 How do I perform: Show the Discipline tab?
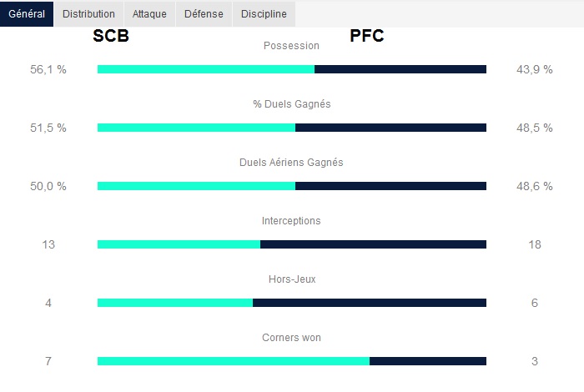click(x=264, y=14)
